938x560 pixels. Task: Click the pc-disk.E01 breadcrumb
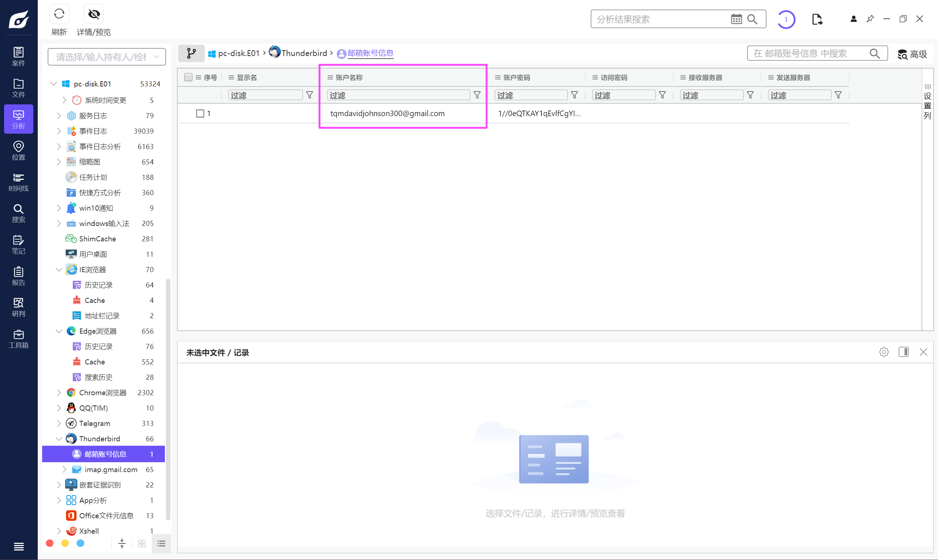click(x=234, y=53)
